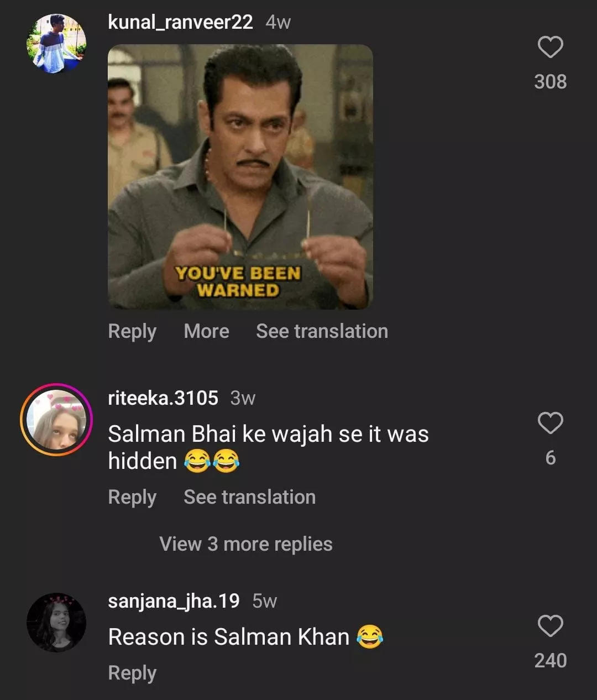The height and width of the screenshot is (700, 597).
Task: Expand View 3 more replies
Action: tap(246, 544)
